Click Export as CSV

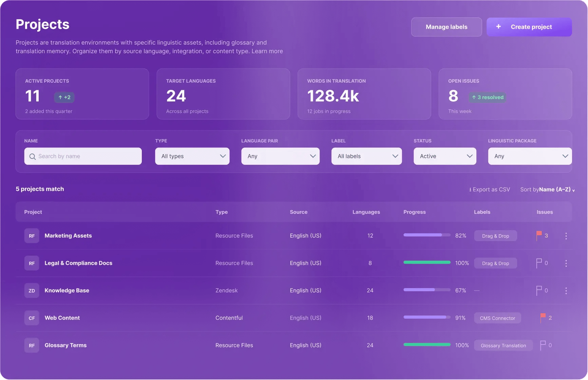(x=490, y=189)
